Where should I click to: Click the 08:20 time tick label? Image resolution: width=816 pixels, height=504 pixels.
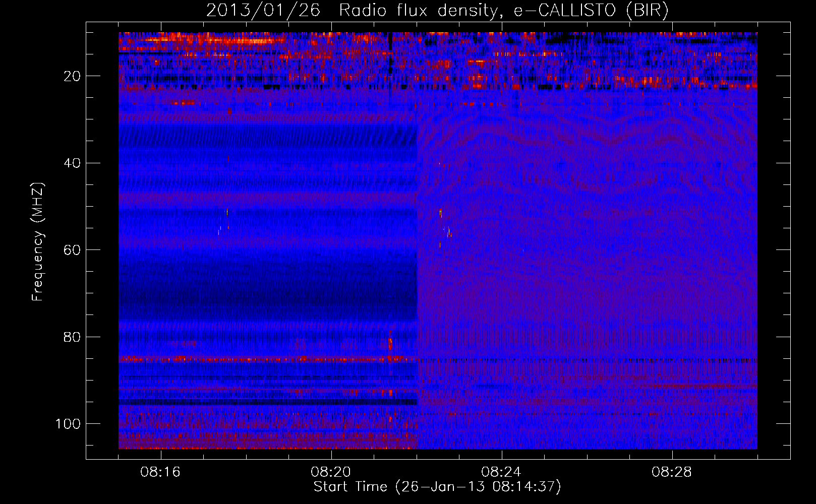pos(331,472)
